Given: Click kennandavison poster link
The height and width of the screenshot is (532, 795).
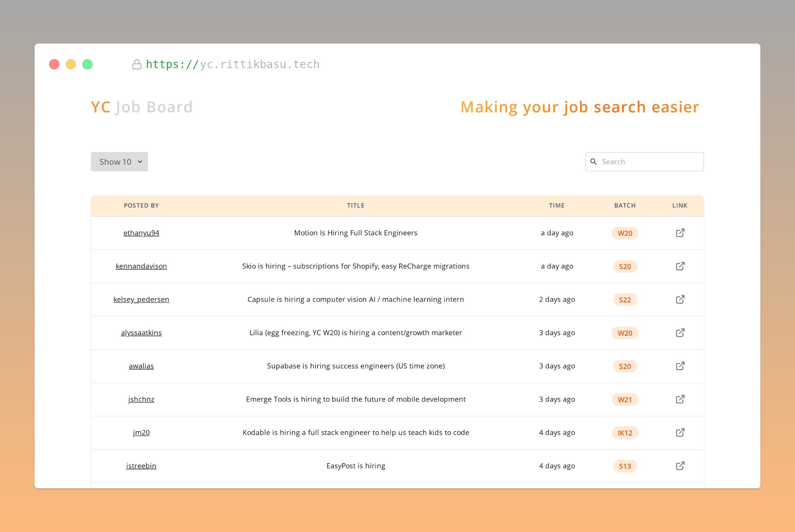Looking at the screenshot, I should coord(141,265).
